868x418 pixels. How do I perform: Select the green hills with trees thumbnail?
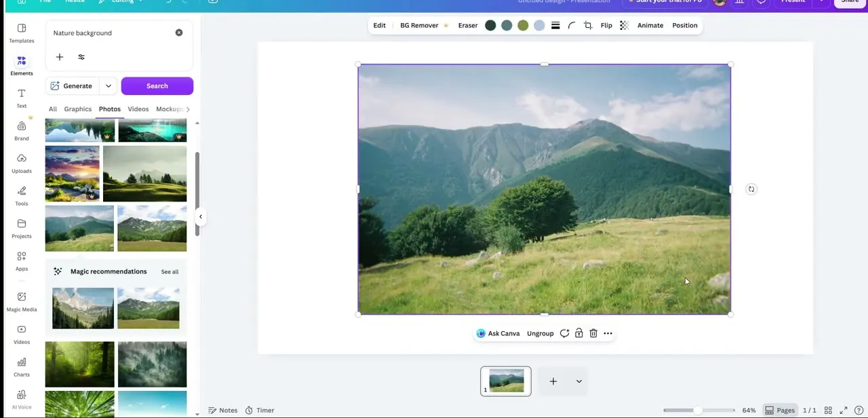click(x=144, y=174)
